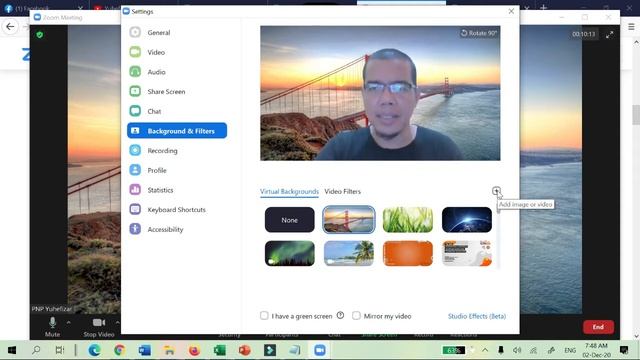The height and width of the screenshot is (360, 640).
Task: Enter full screen in Zoom Meeting window
Action: click(x=609, y=35)
